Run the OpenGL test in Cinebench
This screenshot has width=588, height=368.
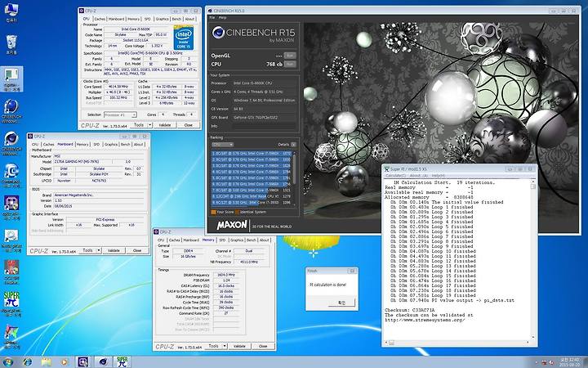(290, 56)
